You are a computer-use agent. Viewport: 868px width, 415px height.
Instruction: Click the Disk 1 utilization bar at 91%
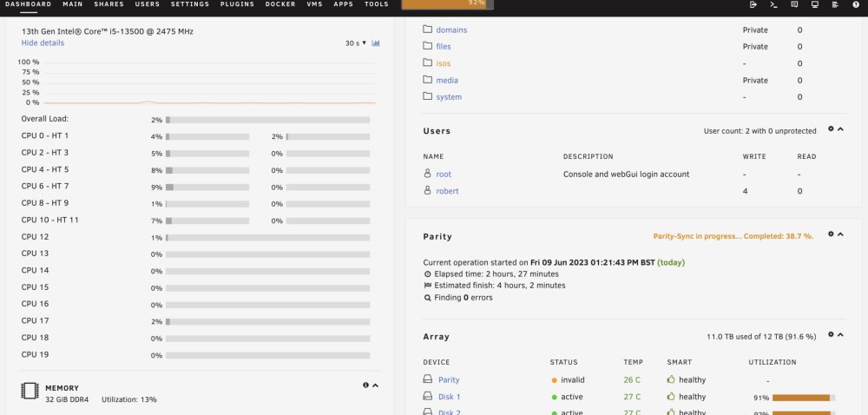pyautogui.click(x=804, y=398)
